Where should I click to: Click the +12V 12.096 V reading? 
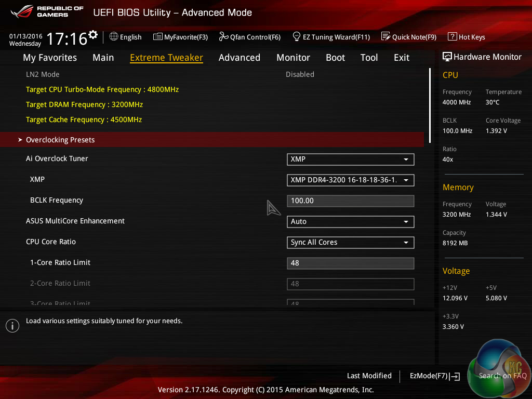[x=455, y=298]
